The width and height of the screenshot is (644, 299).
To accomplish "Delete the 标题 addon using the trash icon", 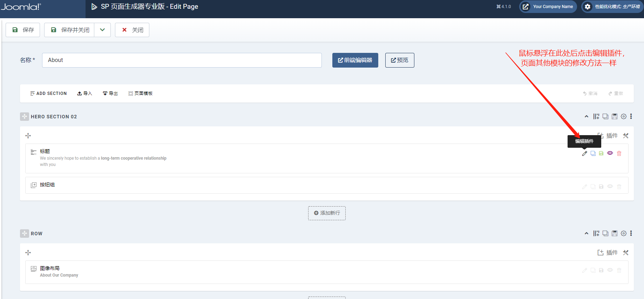I will (x=619, y=153).
